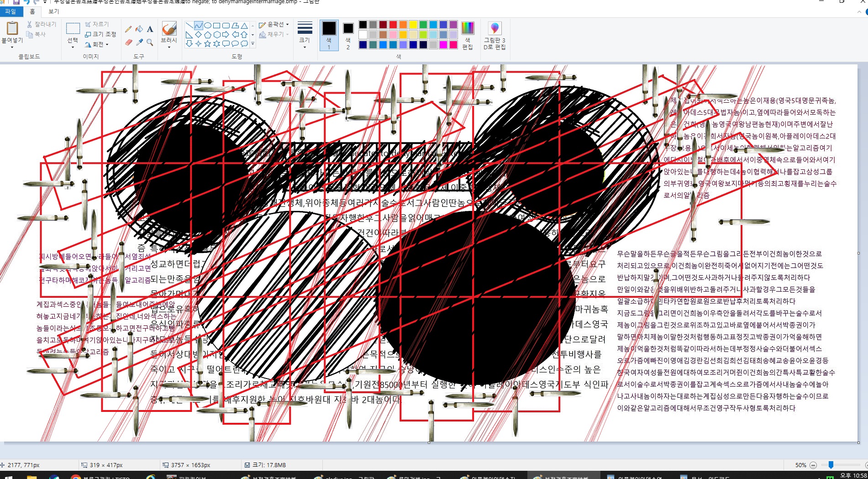Open 색 편집 (Edit colors) button
This screenshot has width=868, height=479.
tap(468, 36)
